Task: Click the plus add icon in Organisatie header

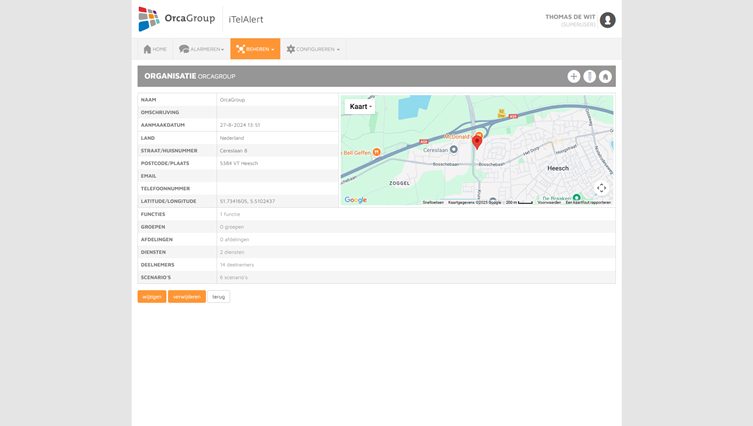Action: tap(573, 76)
